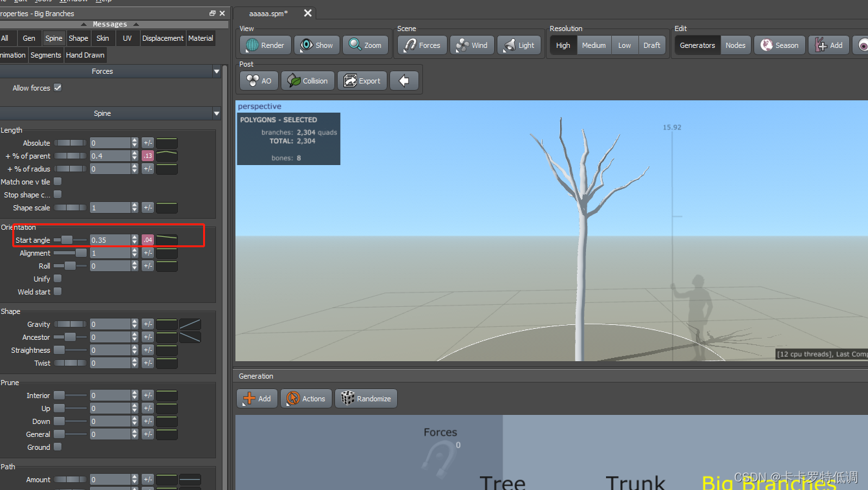Open the Export mesh dialog
This screenshot has height=490, width=868.
point(362,81)
